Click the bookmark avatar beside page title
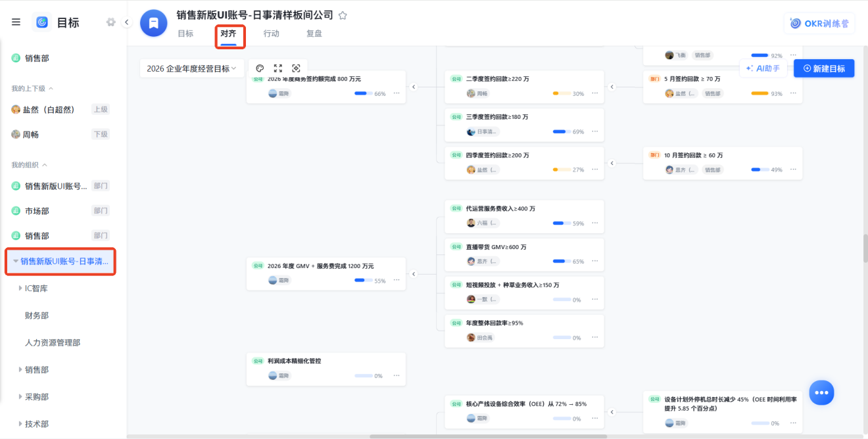 154,23
